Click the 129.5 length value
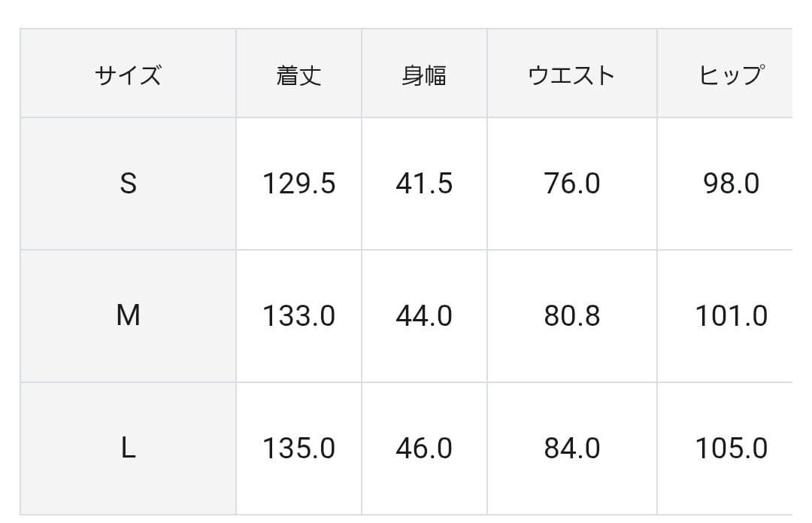This screenshot has width=812, height=523. coord(298,184)
